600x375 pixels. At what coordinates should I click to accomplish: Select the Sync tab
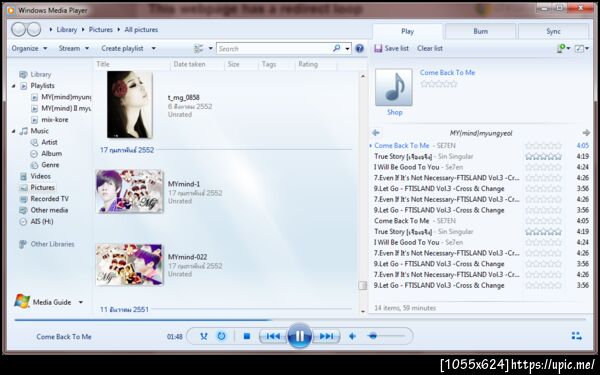click(x=553, y=31)
